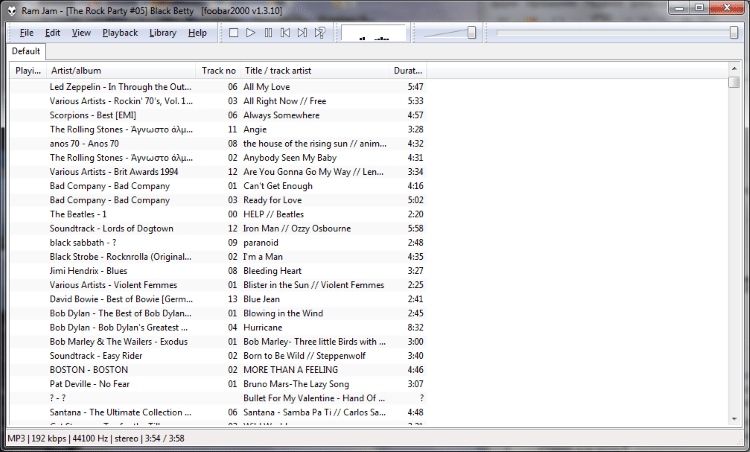
Task: Go to the previous track
Action: pos(285,33)
